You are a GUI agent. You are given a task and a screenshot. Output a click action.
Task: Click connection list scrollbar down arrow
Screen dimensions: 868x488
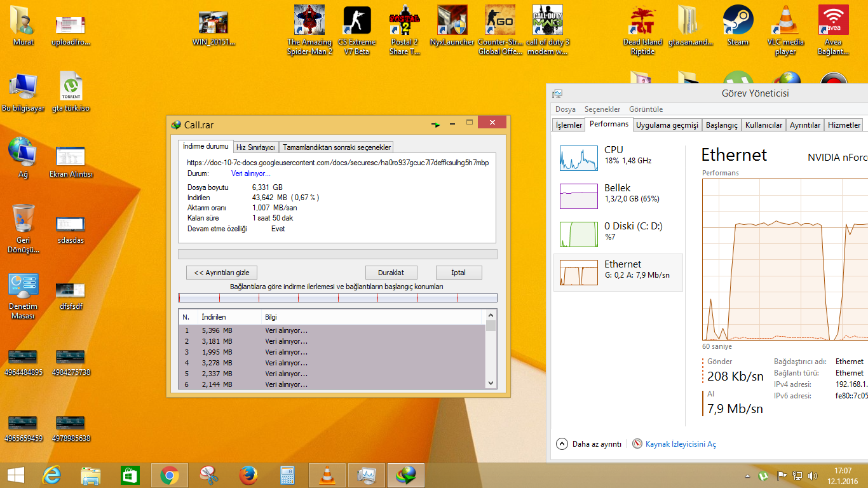pos(491,383)
